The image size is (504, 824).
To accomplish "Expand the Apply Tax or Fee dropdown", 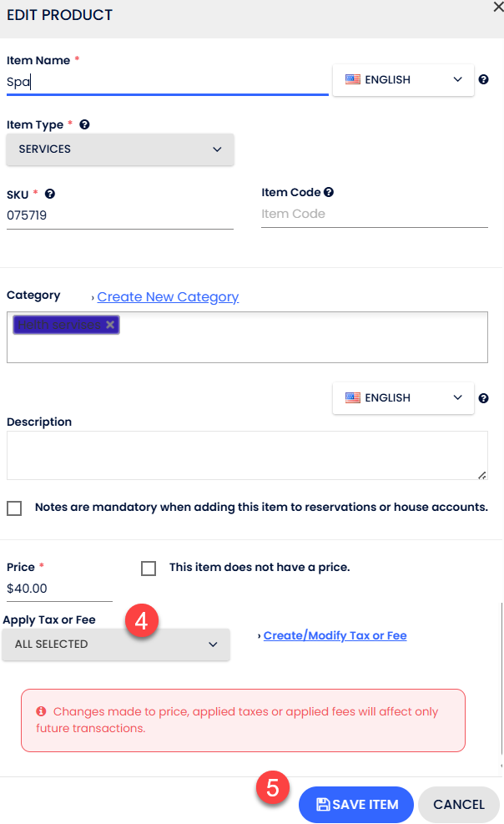I will (116, 645).
